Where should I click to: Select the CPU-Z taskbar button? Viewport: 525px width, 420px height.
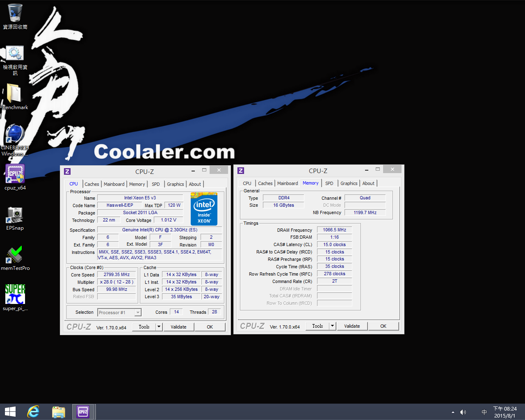point(83,412)
